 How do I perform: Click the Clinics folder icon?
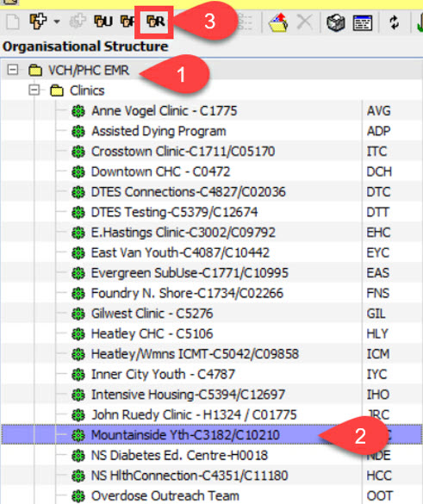point(57,90)
